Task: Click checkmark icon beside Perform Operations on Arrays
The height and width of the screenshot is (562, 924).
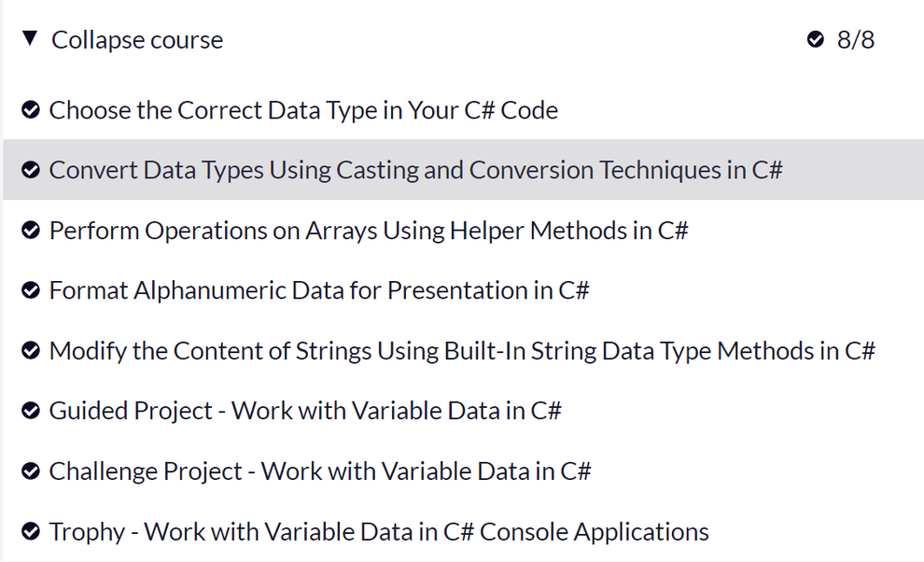Action: 30,231
